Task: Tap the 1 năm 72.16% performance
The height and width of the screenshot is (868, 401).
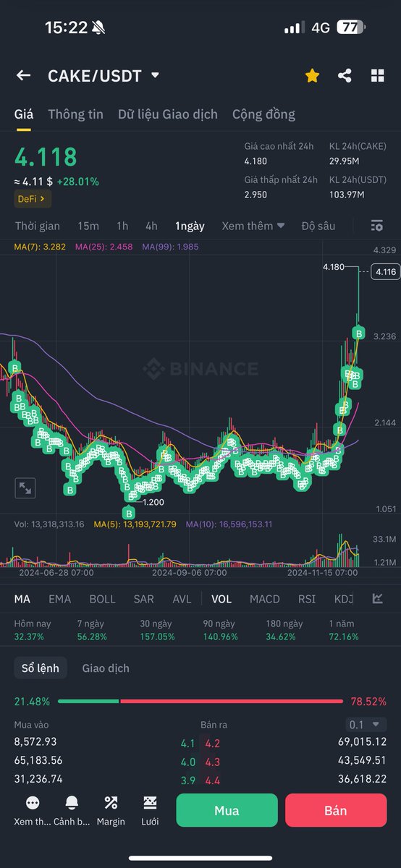Action: click(x=344, y=630)
